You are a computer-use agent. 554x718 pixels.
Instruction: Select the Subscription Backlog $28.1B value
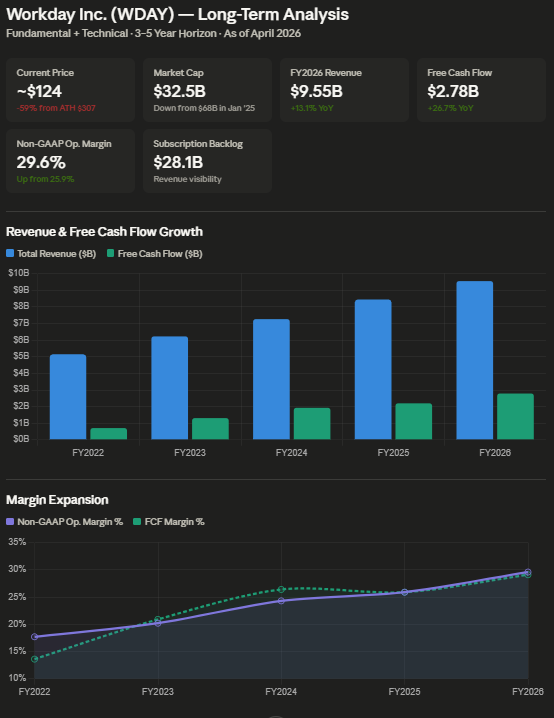pyautogui.click(x=178, y=162)
